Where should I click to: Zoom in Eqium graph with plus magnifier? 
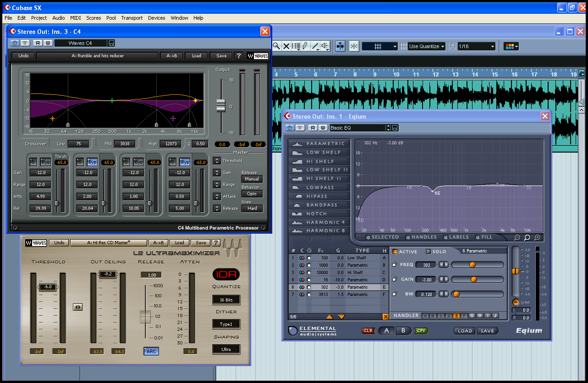click(537, 237)
